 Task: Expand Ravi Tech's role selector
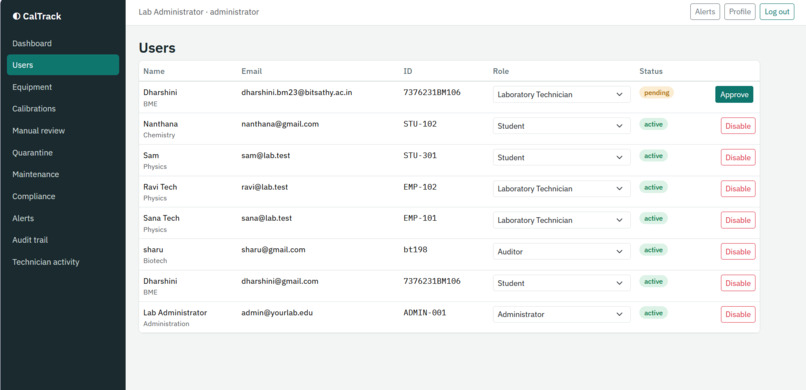tap(561, 189)
